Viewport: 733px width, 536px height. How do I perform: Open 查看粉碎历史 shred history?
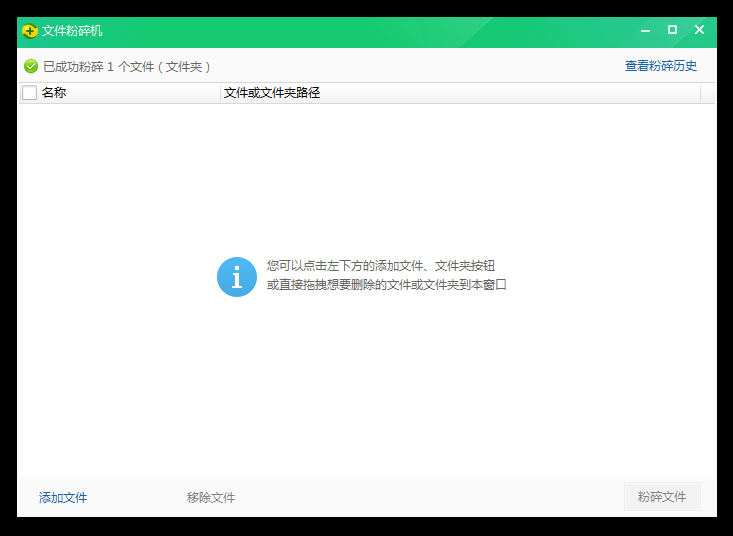[661, 66]
